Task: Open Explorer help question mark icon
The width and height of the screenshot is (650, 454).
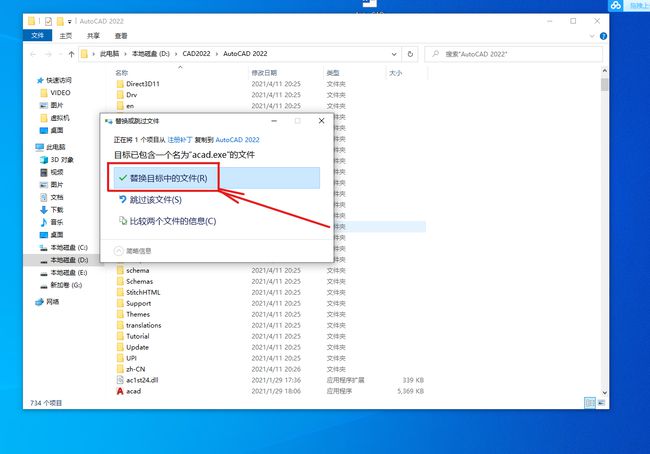Action: tap(604, 36)
